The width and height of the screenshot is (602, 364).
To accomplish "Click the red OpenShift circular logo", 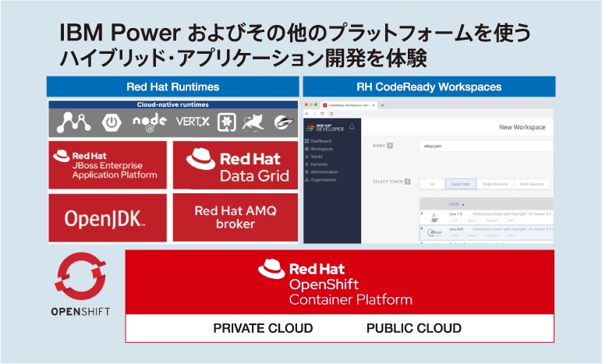I will tap(80, 276).
